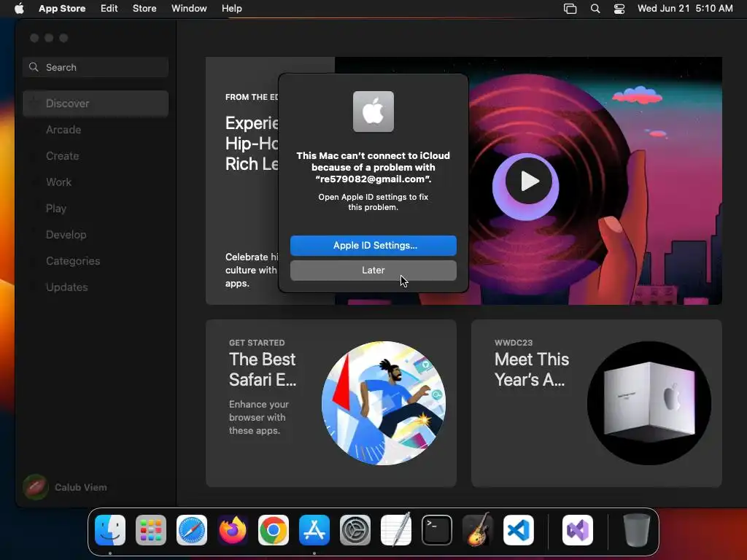
Task: Open the WWDC23 Meet This Year's story card
Action: 597,402
